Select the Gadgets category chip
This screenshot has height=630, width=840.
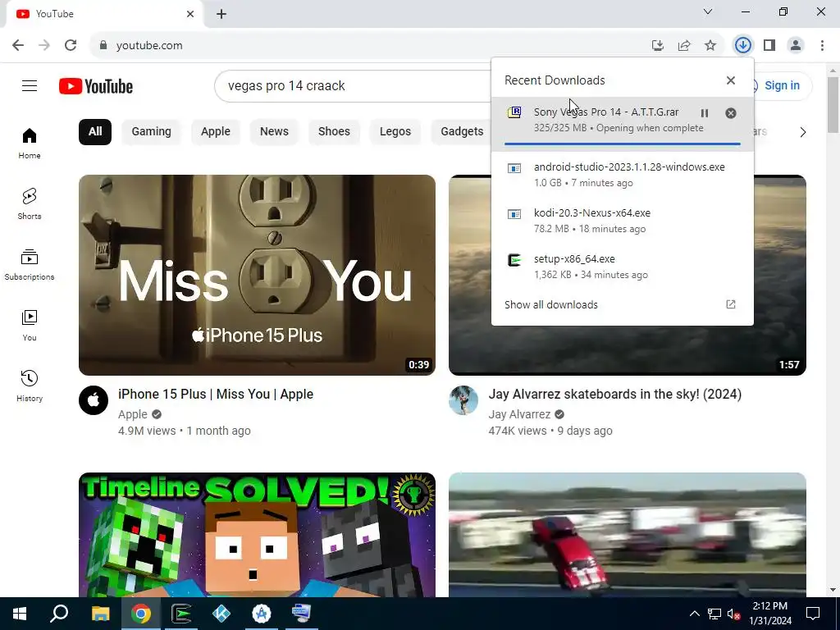462,132
